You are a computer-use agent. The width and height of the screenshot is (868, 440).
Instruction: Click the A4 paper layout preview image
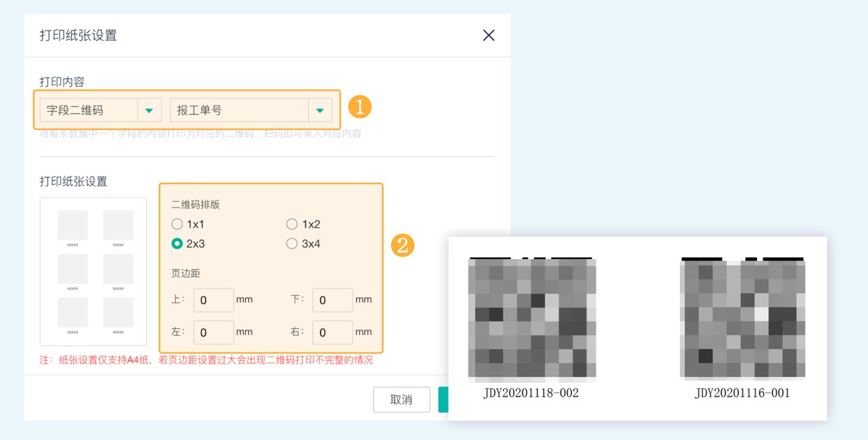pos(94,271)
